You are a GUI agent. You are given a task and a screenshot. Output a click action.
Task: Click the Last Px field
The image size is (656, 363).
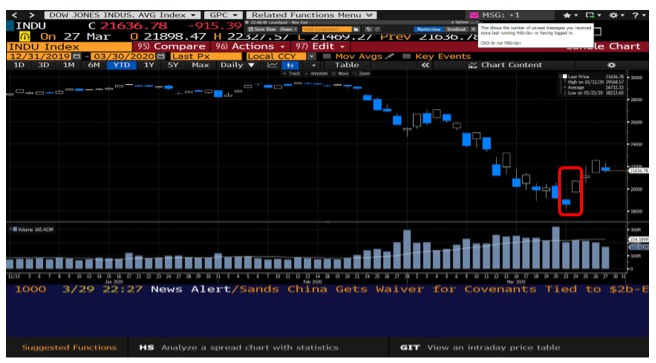[x=206, y=56]
